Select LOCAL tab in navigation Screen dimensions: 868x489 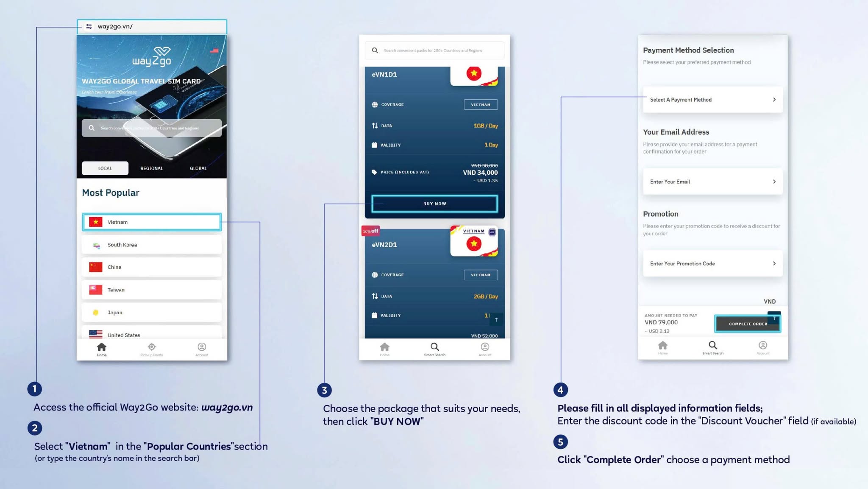click(105, 168)
